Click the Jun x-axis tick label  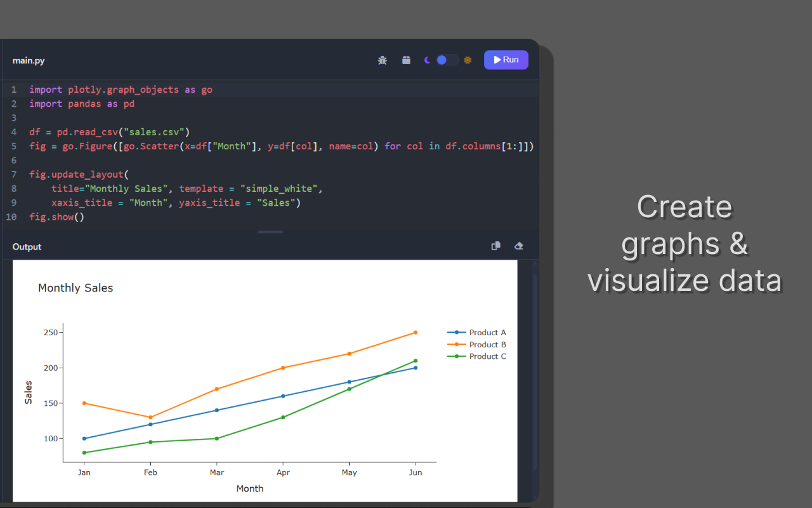(x=416, y=472)
